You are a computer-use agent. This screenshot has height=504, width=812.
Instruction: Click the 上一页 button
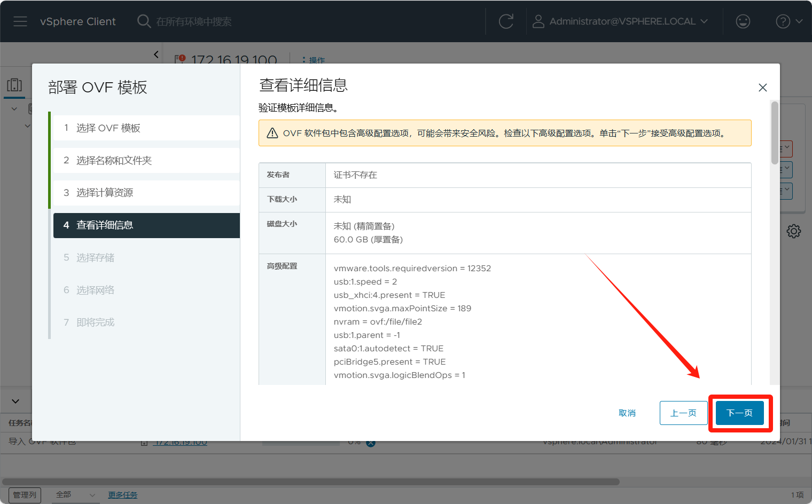[x=683, y=413]
